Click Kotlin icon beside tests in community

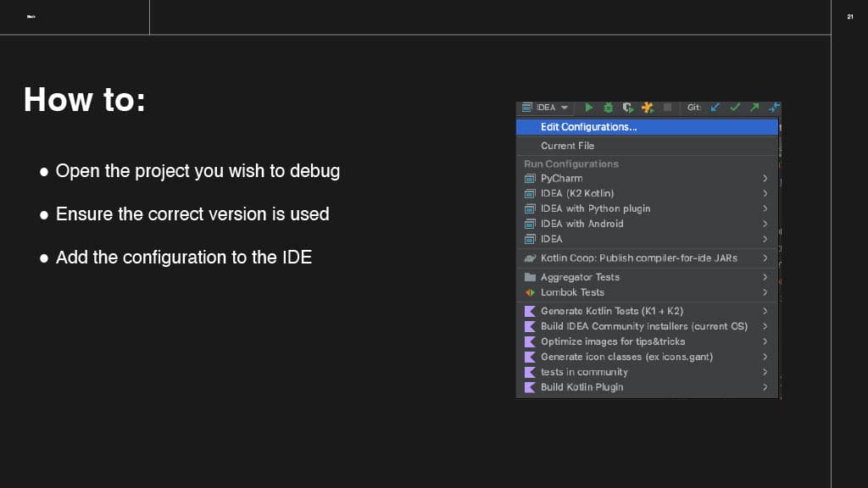coord(530,372)
